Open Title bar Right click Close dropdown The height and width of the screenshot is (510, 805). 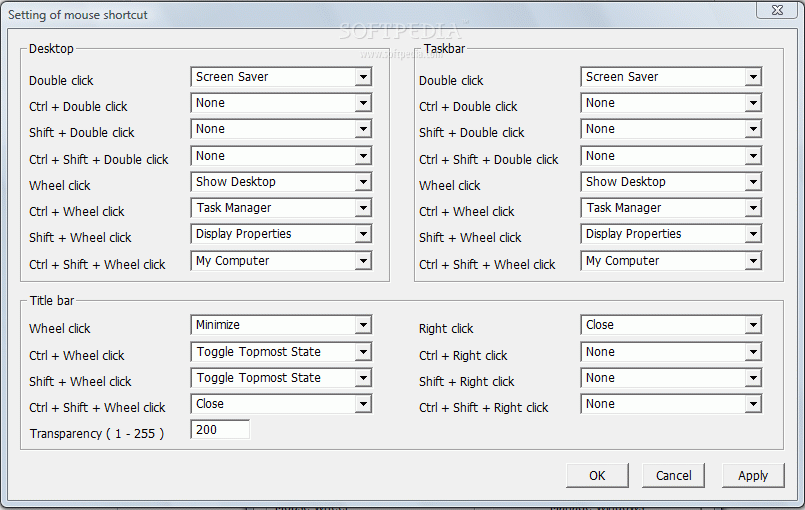point(671,325)
